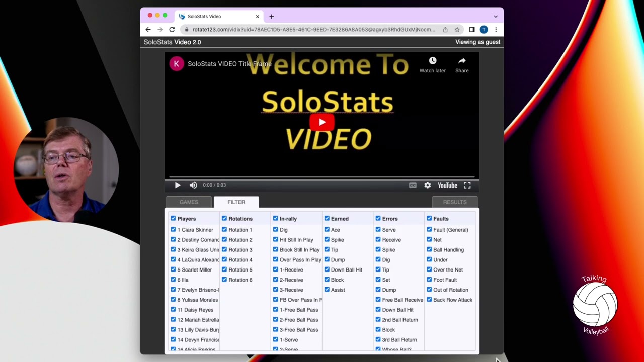The image size is (644, 362).
Task: Click the 2-Free Ball Pass label
Action: (299, 320)
